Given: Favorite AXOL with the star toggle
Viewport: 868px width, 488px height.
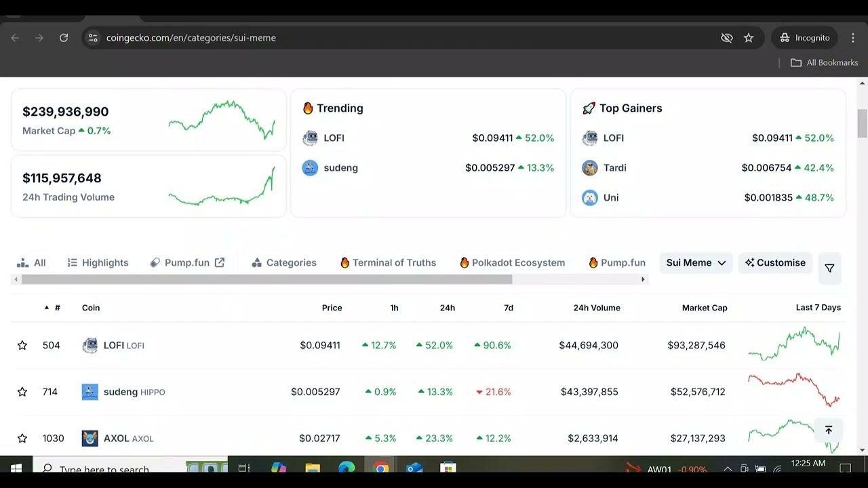Looking at the screenshot, I should tap(22, 439).
